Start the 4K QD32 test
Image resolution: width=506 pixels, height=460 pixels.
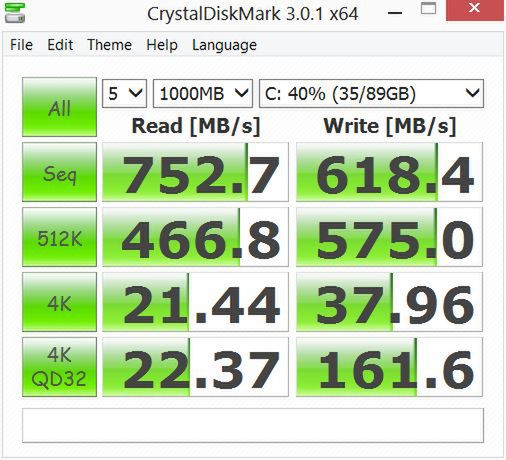59,367
